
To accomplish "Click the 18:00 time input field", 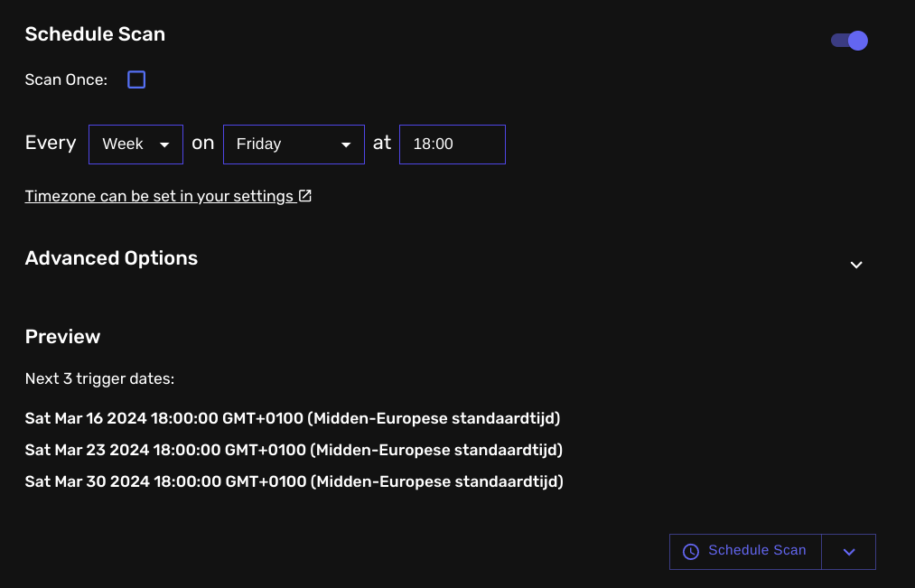I will point(452,144).
